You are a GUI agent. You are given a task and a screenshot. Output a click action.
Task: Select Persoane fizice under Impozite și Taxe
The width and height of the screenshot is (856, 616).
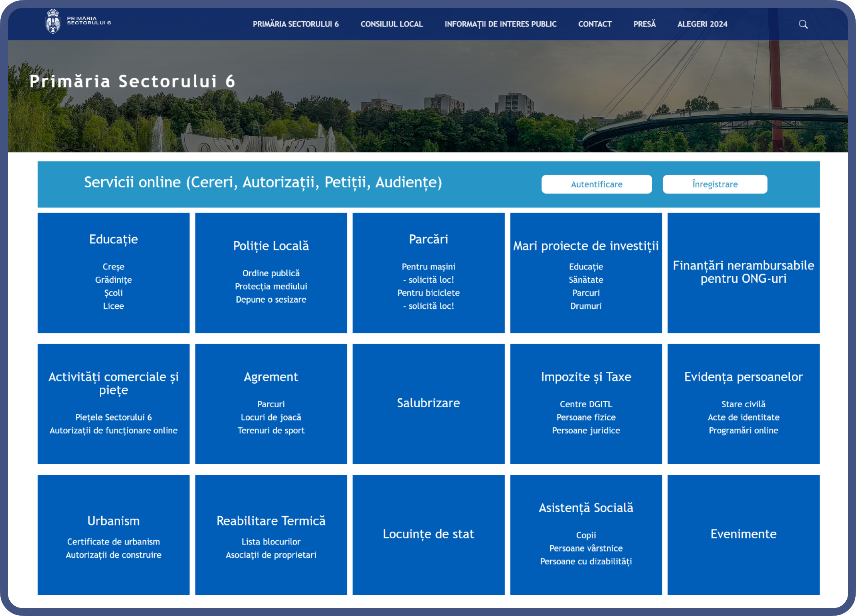click(x=586, y=417)
